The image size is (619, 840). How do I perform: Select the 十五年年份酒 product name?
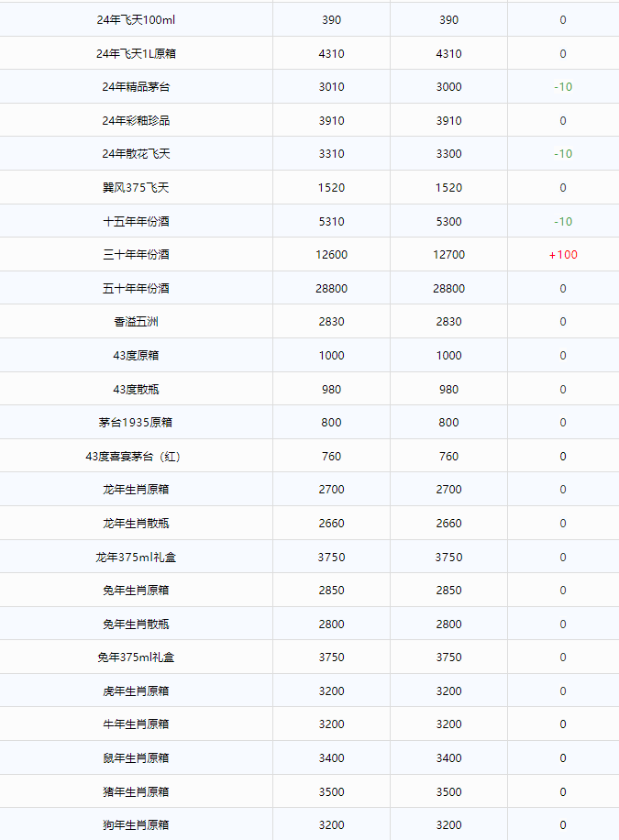tap(136, 221)
